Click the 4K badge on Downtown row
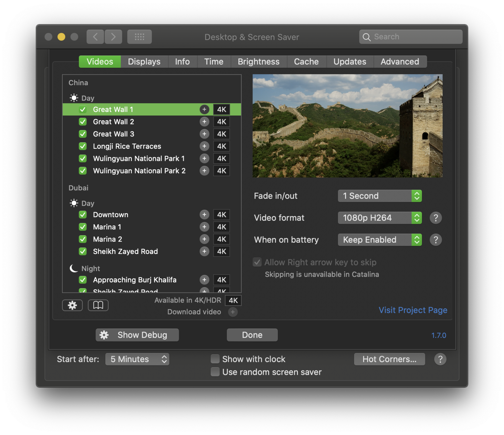This screenshot has height=435, width=504. 222,215
